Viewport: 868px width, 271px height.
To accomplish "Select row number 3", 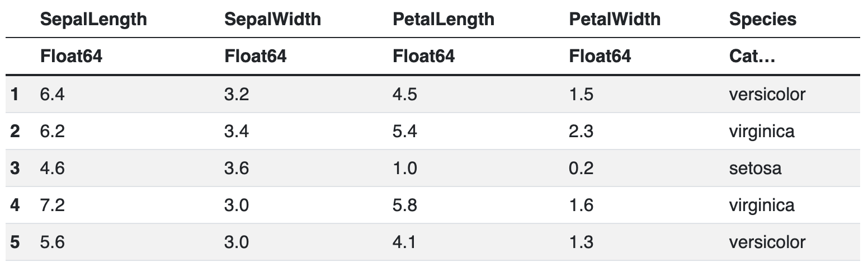I will pyautogui.click(x=15, y=168).
